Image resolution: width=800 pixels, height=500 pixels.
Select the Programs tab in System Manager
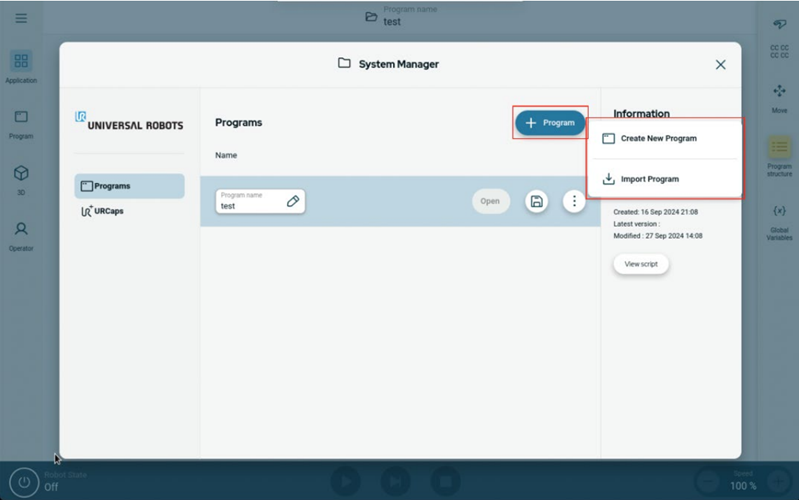tap(129, 186)
